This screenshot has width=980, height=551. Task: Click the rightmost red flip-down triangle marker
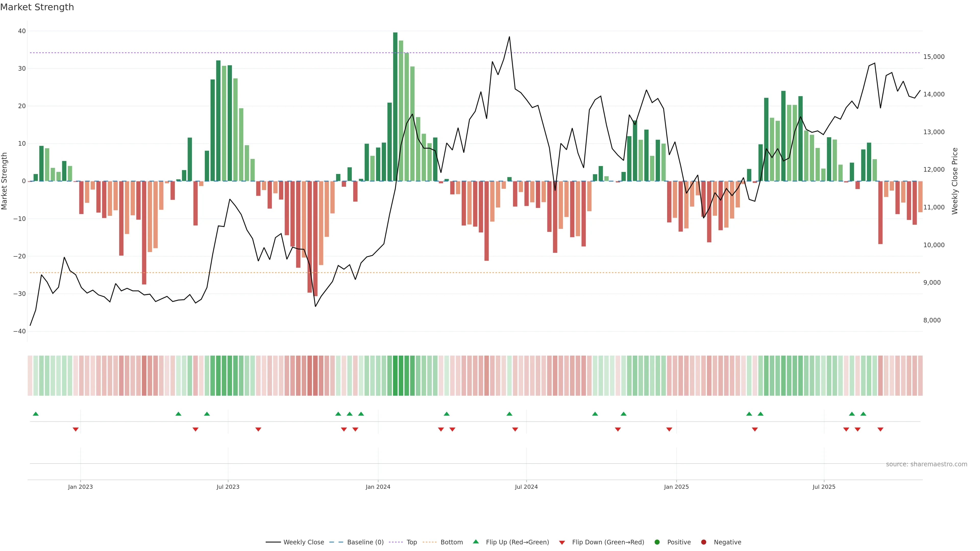coord(880,429)
